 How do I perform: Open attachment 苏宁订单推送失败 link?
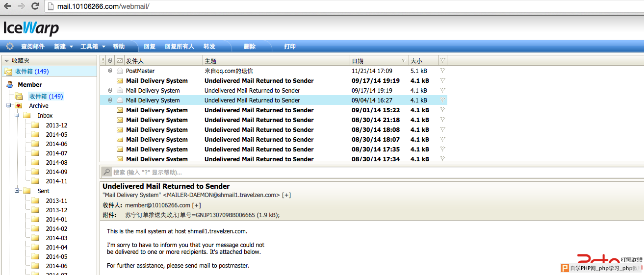pyautogui.click(x=202, y=215)
